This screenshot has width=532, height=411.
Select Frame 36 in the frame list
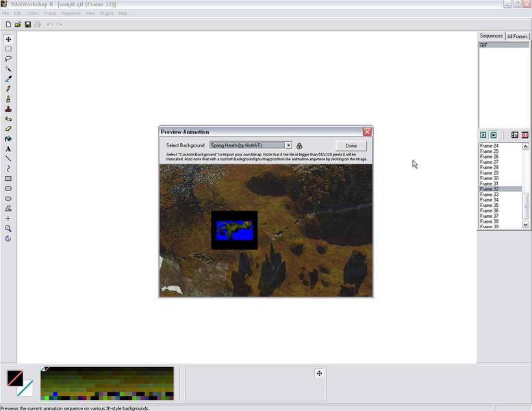pos(501,211)
